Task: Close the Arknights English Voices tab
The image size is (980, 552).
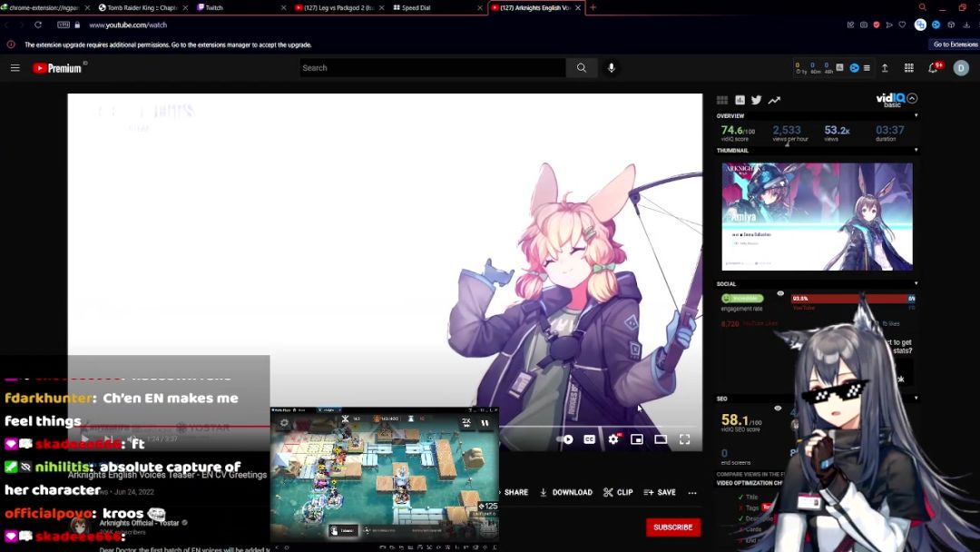Action: pyautogui.click(x=578, y=7)
